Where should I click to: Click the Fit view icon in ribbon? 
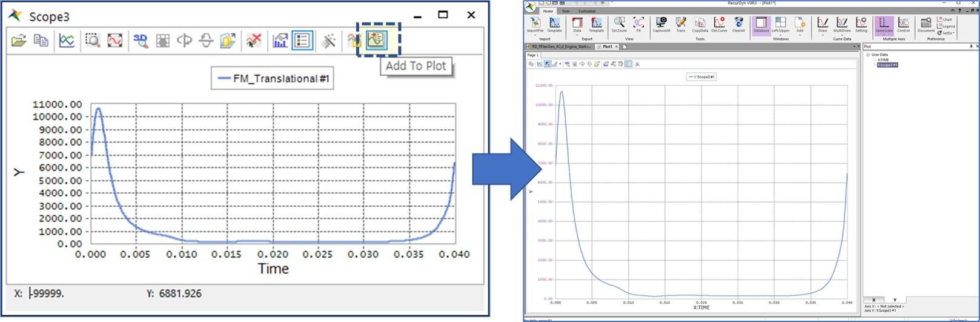638,24
